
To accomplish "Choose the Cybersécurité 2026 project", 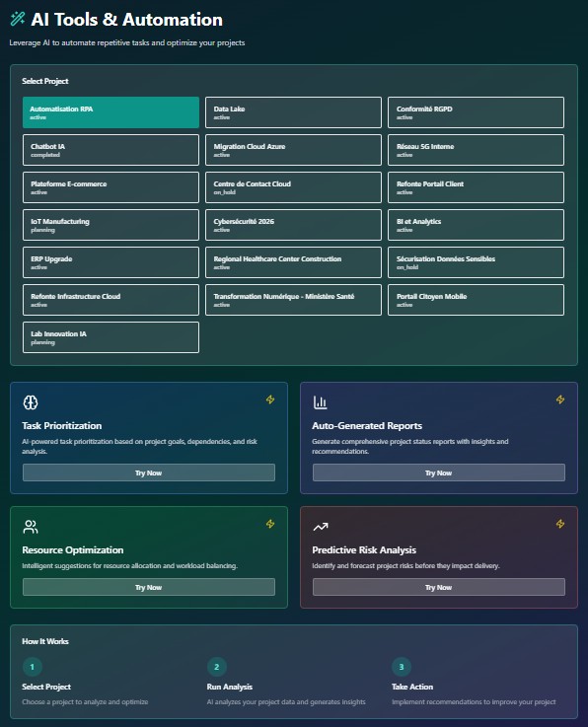I will point(294,225).
